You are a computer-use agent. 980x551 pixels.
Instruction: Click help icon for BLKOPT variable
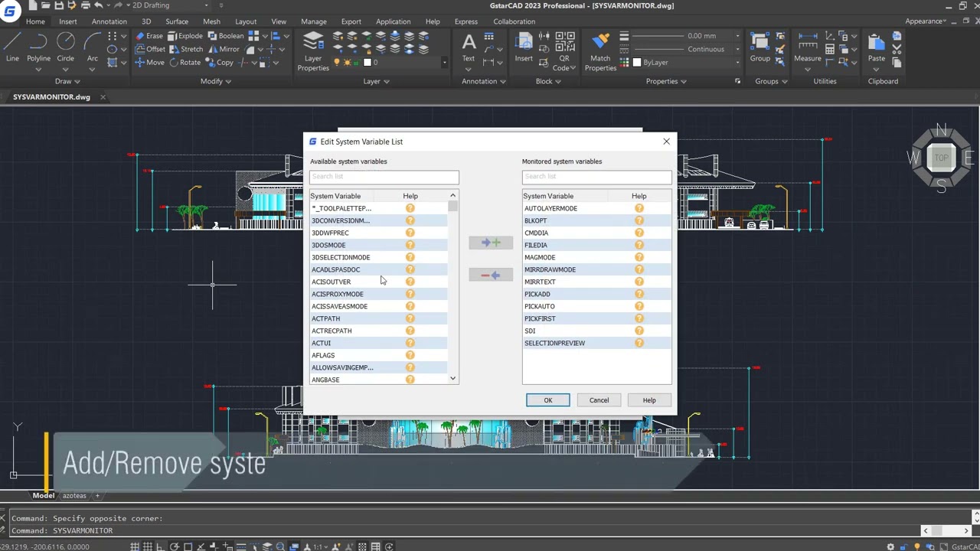click(639, 220)
